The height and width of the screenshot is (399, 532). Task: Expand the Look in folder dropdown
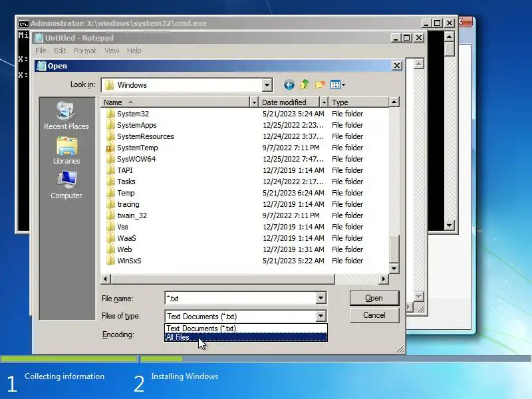(267, 85)
